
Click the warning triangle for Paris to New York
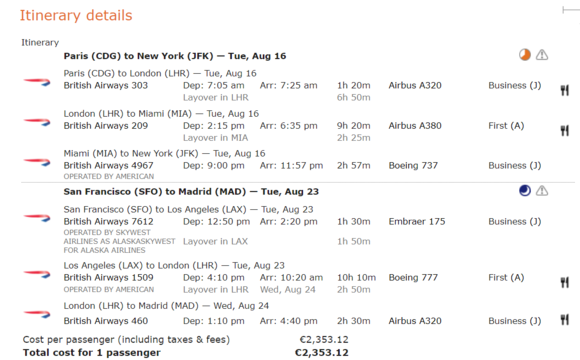point(542,55)
